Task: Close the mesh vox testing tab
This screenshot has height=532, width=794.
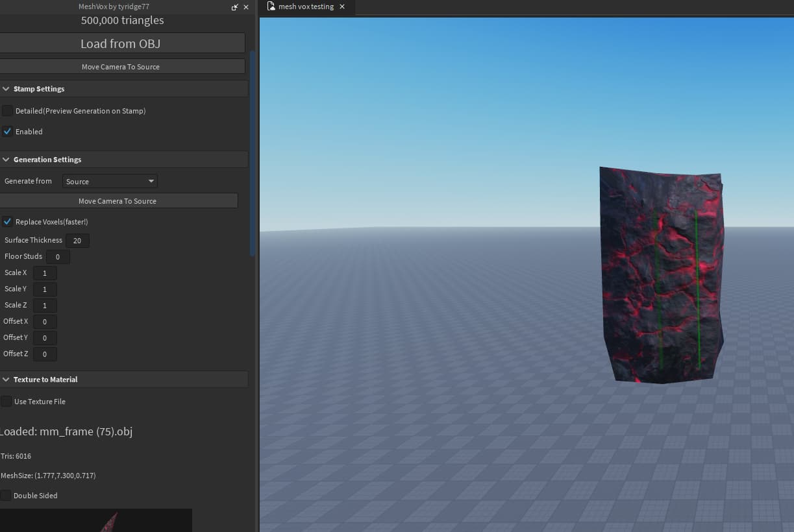Action: pyautogui.click(x=342, y=7)
